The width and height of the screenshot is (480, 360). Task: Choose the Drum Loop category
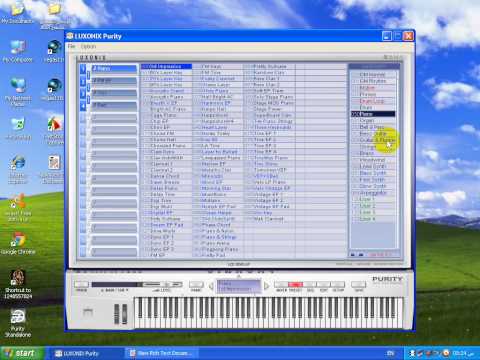[372, 101]
